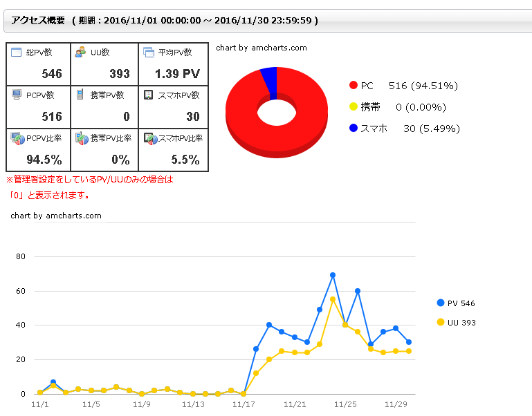Toggle the UU 393 line legend
532x416 pixels.
457,323
